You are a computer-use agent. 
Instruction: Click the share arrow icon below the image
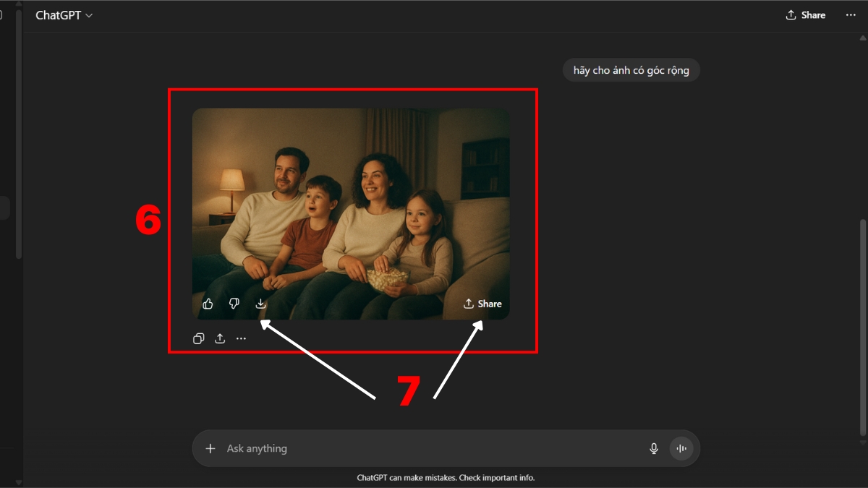(x=220, y=338)
